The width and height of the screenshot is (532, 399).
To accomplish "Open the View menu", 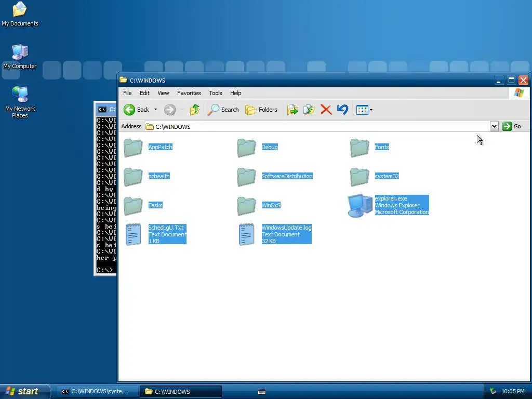I will [163, 93].
